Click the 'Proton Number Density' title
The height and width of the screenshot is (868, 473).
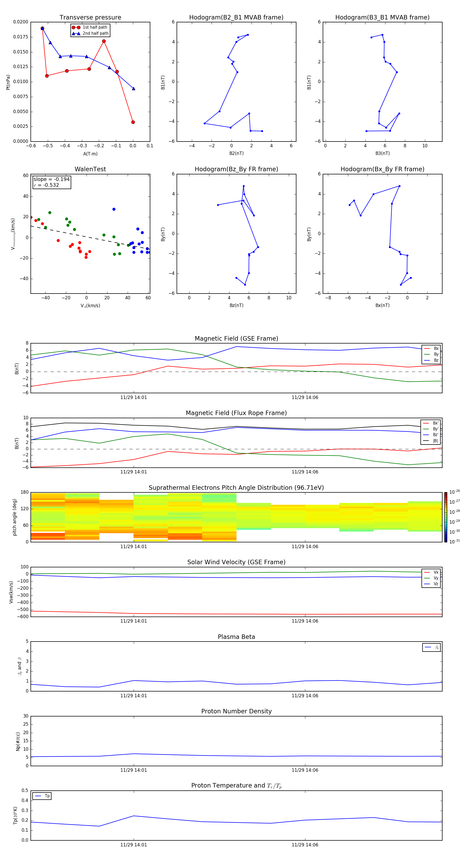click(236, 711)
